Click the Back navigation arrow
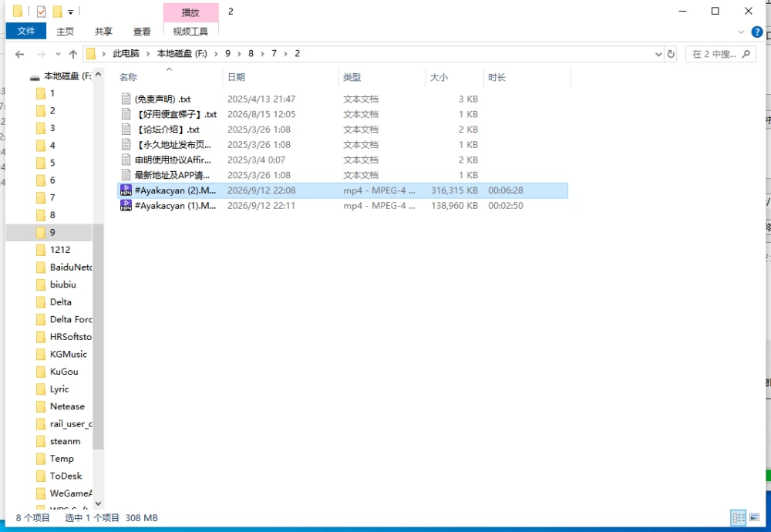Image resolution: width=771 pixels, height=532 pixels. coord(20,54)
